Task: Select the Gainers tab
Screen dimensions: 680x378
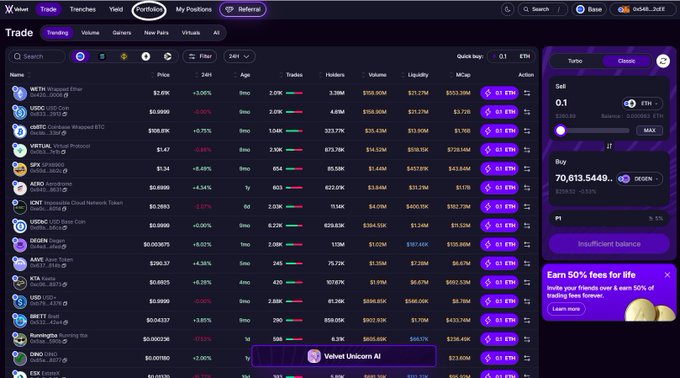Action: pos(122,33)
